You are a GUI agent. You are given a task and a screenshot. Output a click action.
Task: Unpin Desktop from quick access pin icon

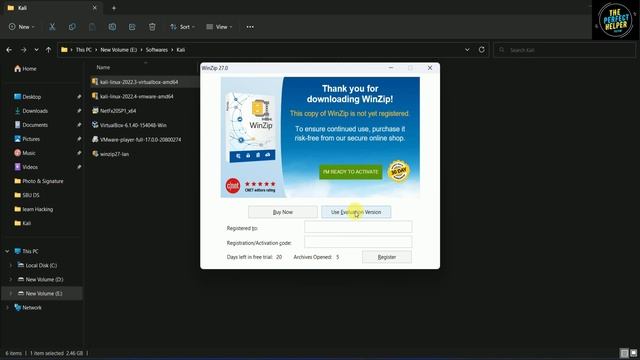click(79, 97)
